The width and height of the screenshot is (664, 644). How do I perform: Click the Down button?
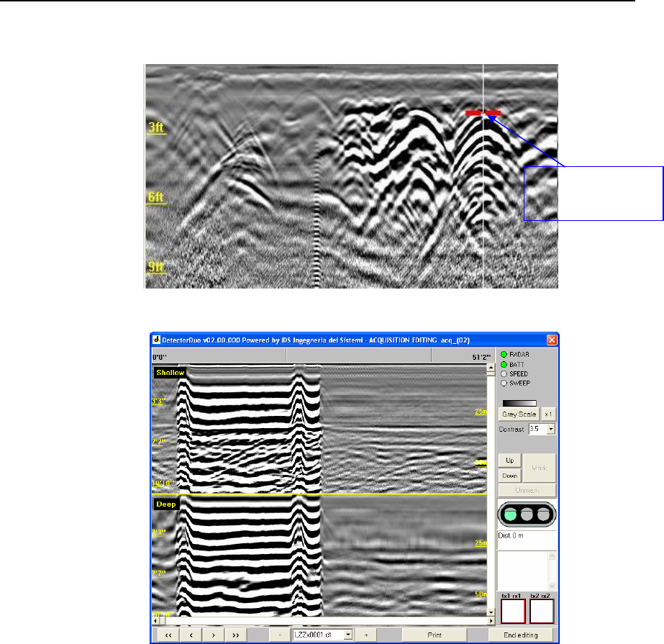(x=510, y=476)
